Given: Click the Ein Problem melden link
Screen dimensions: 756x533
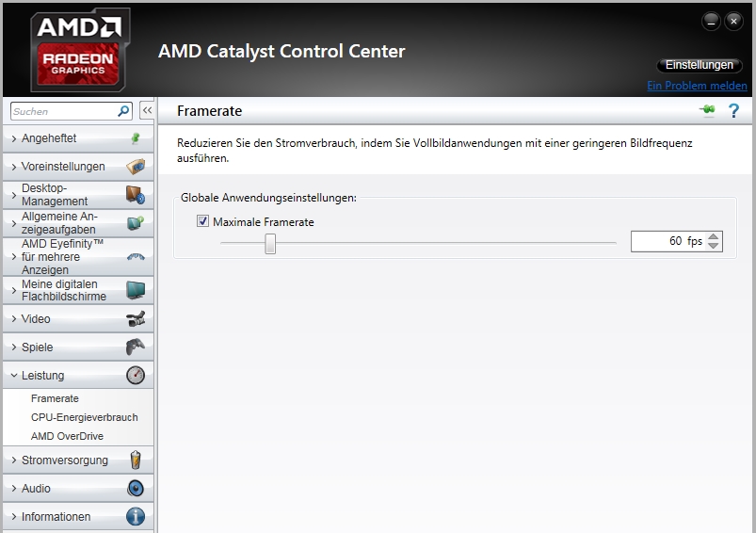Looking at the screenshot, I should tap(697, 86).
